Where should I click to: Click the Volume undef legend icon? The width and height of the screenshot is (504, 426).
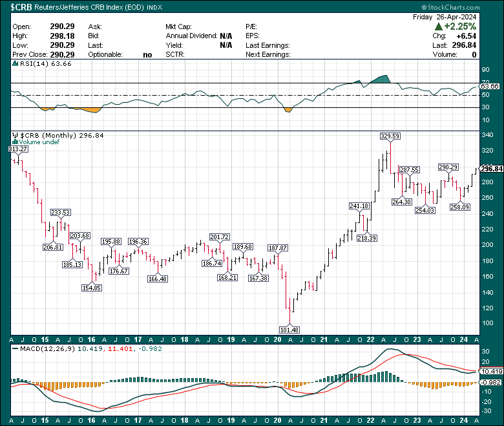tap(15, 142)
